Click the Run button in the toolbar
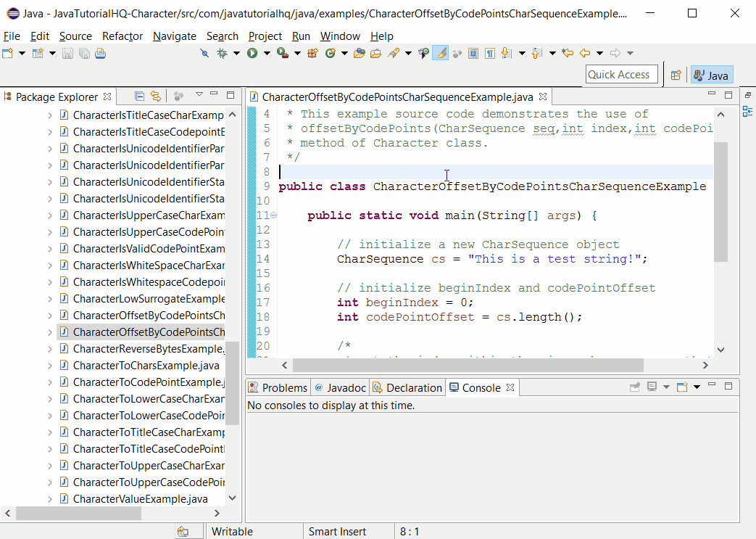756x539 pixels. (x=252, y=53)
